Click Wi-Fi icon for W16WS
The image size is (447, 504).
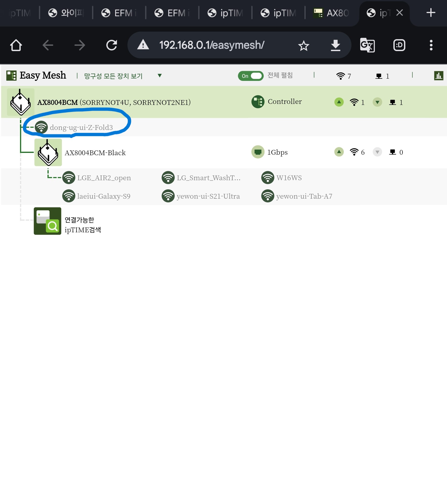(x=268, y=177)
